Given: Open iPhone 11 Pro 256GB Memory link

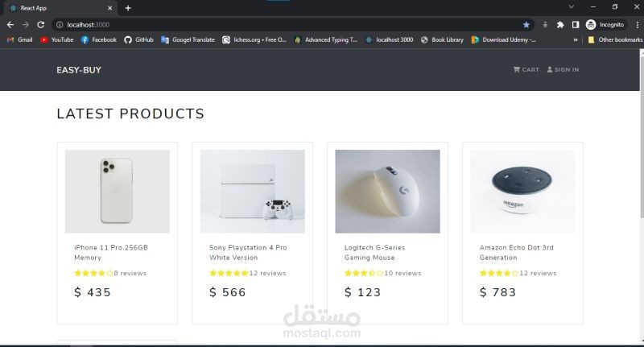Looking at the screenshot, I should [111, 253].
